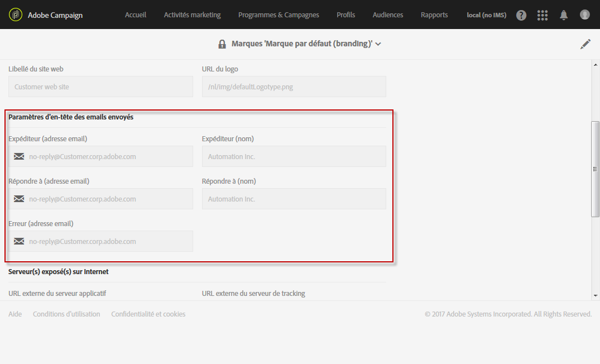Viewport: 600px width, 364px height.
Task: Open Activités marketing menu
Action: tap(192, 15)
